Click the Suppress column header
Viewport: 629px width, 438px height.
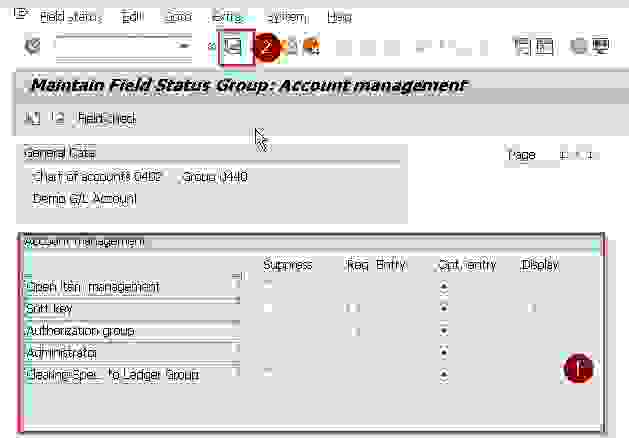pos(288,265)
